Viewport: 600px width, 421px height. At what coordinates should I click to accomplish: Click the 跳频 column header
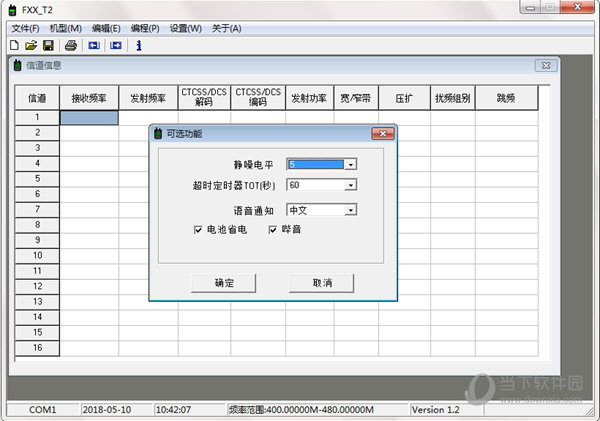click(x=506, y=98)
